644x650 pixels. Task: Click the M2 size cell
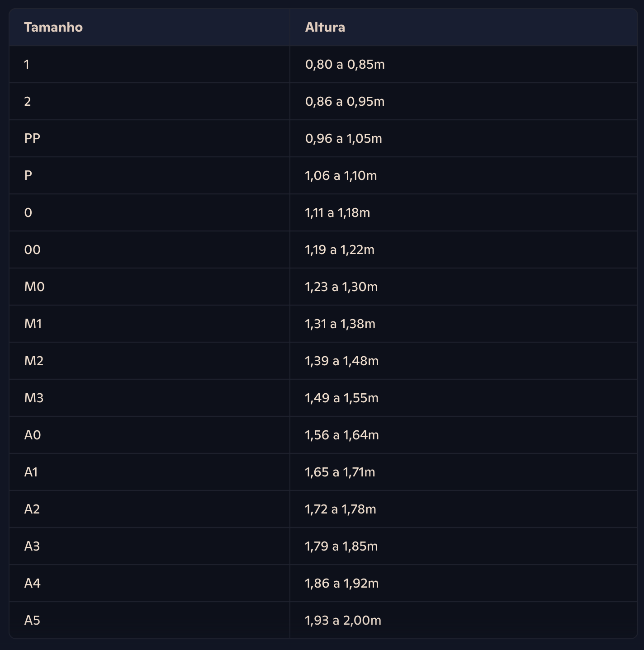tap(149, 361)
